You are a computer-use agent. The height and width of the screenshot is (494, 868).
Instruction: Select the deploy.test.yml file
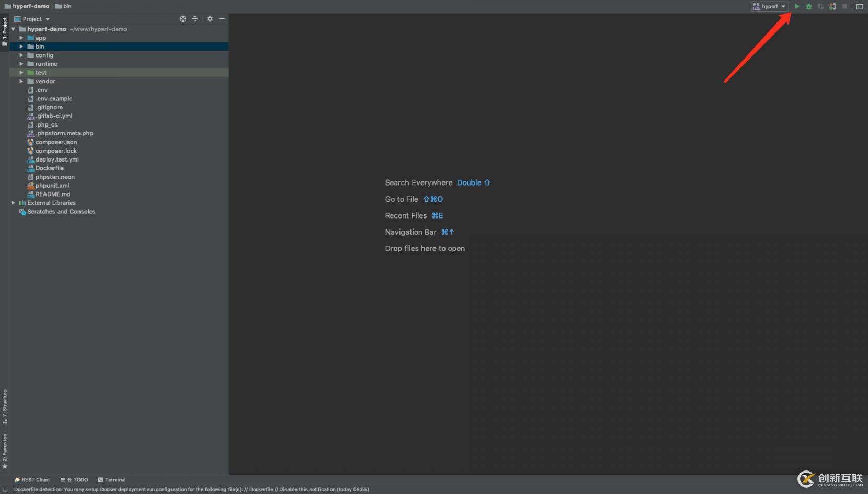[x=57, y=159]
